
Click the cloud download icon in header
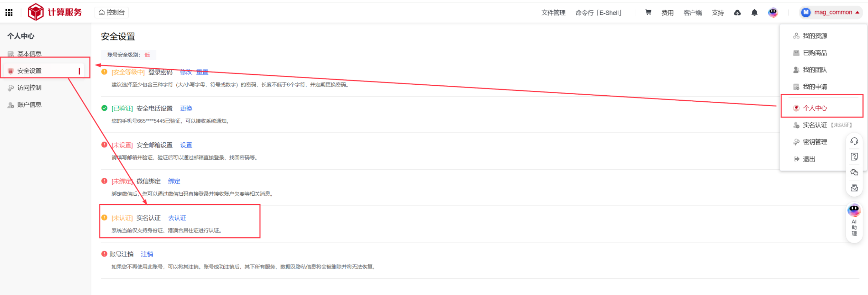737,13
